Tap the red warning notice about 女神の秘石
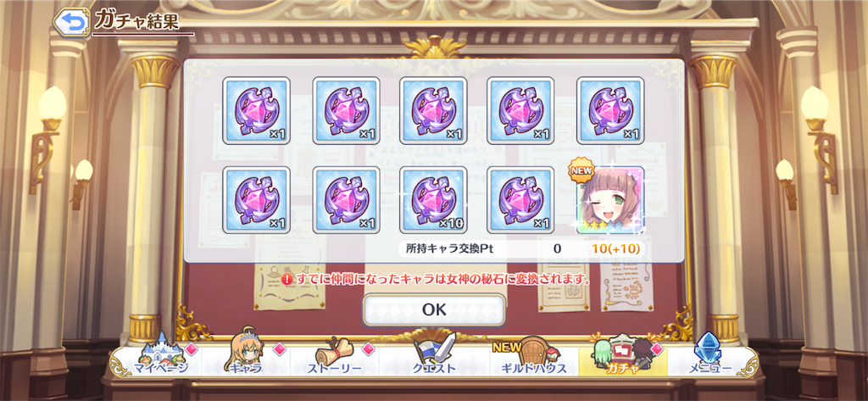 435,279
